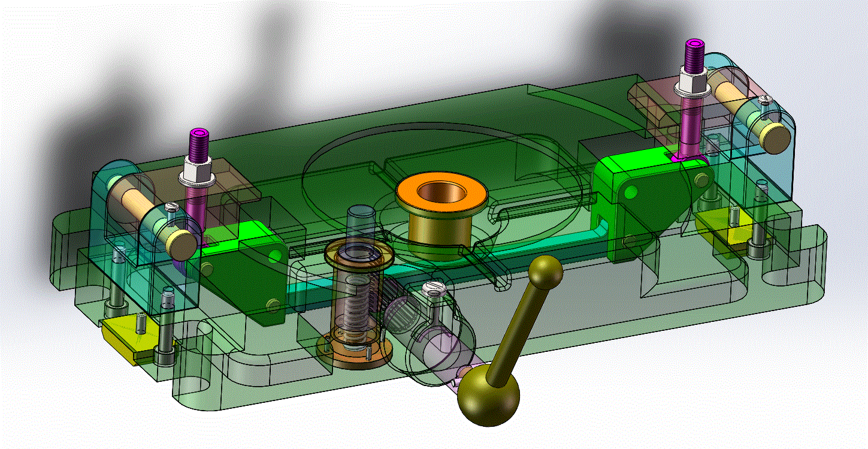Select the bronze flange base under spring

pyautogui.click(x=354, y=351)
